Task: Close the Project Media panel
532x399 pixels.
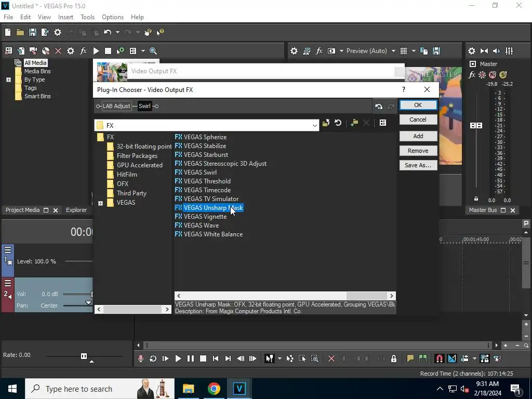Action: [56, 210]
